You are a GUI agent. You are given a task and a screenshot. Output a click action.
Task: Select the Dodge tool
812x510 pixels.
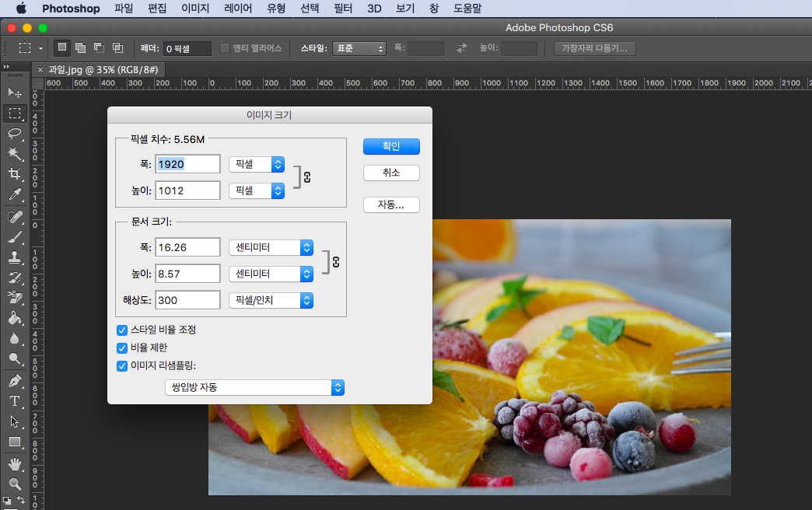15,358
